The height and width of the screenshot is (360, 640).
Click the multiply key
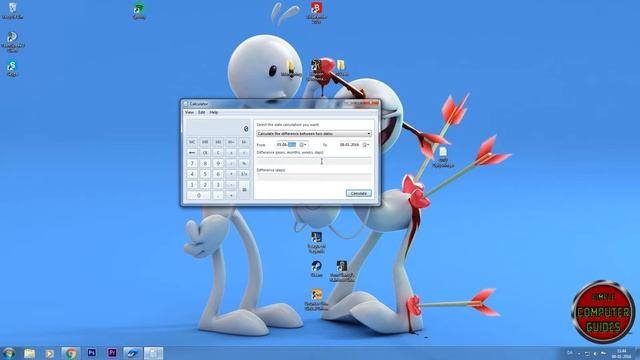231,174
